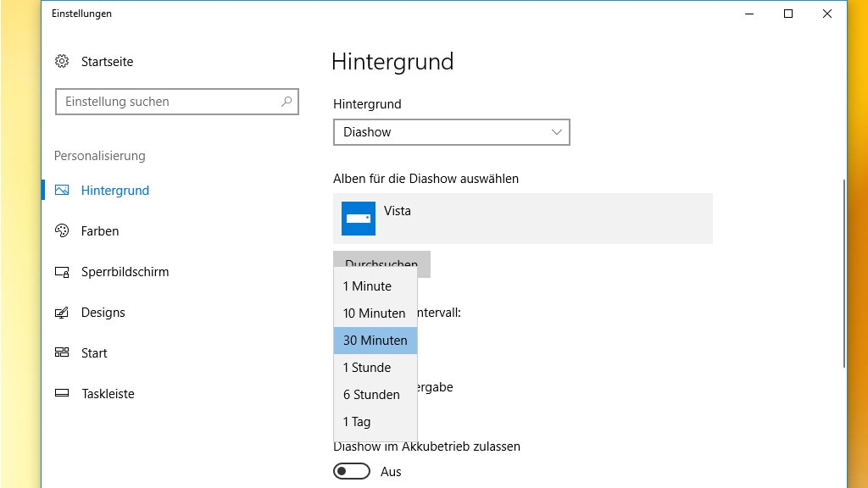Click the Taskleiste icon in sidebar
The width and height of the screenshot is (868, 488).
(x=62, y=394)
